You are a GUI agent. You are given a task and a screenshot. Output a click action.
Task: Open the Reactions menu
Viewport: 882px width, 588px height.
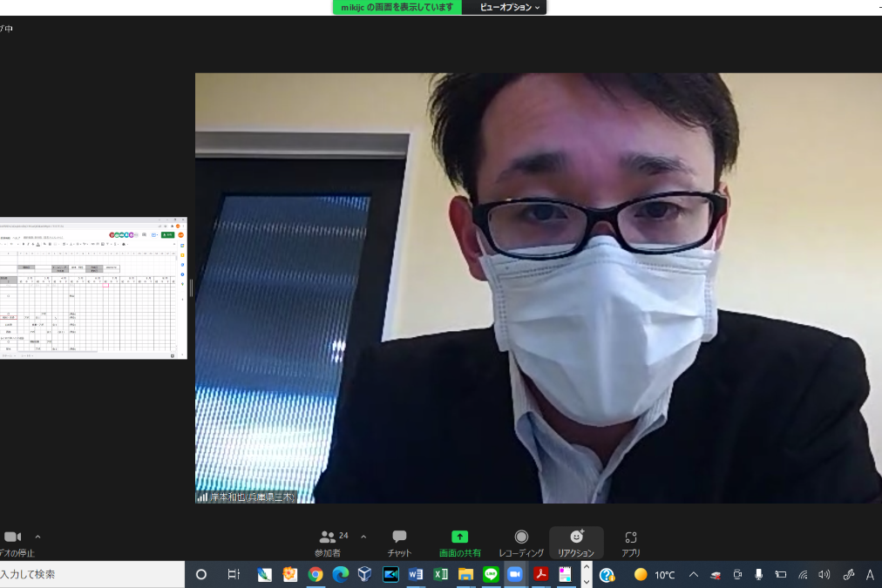[x=576, y=542]
